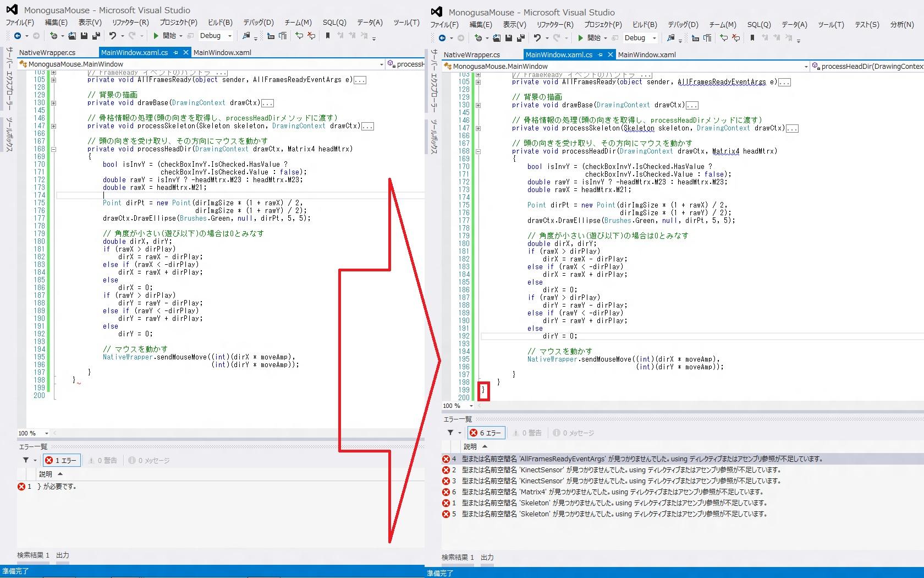The height and width of the screenshot is (578, 924).
Task: Click Comment Out Selection icon in right toolbar
Action: [x=724, y=38]
